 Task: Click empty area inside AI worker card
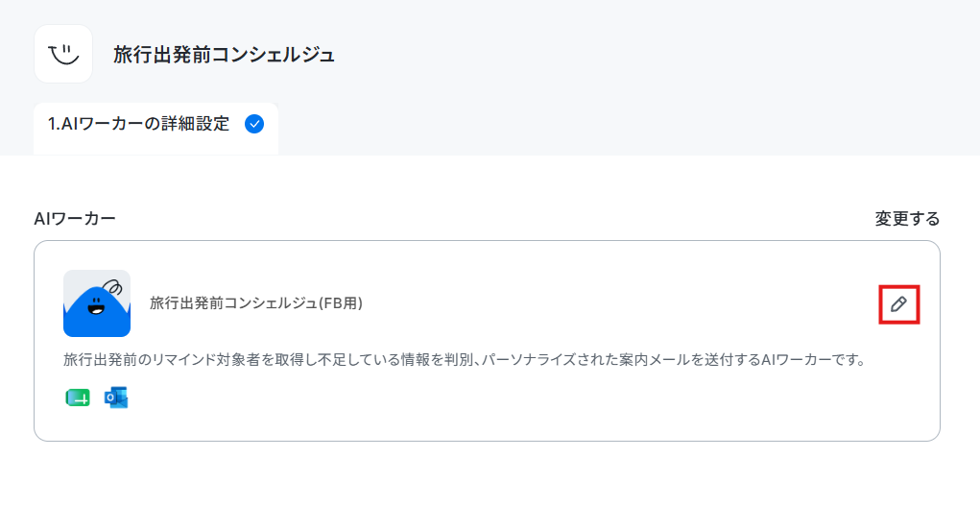click(x=562, y=406)
